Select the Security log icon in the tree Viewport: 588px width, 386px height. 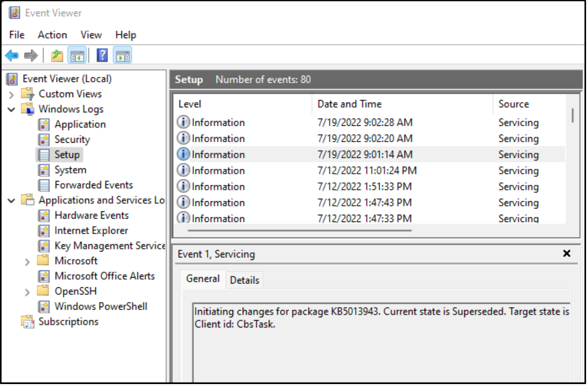(x=44, y=140)
